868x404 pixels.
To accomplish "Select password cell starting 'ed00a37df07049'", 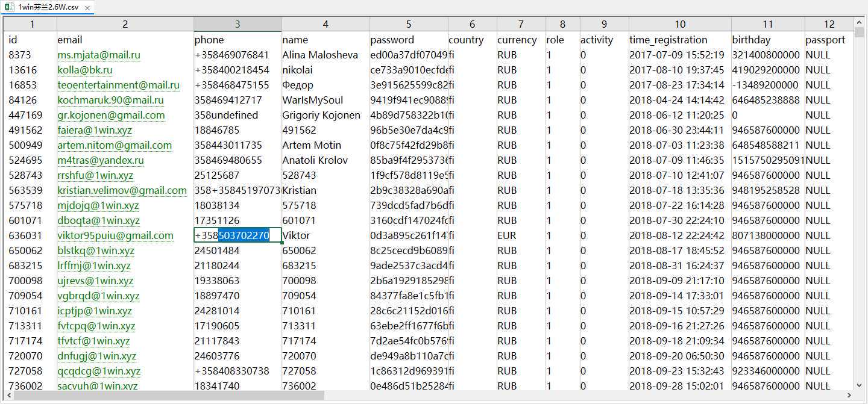I will tap(409, 55).
